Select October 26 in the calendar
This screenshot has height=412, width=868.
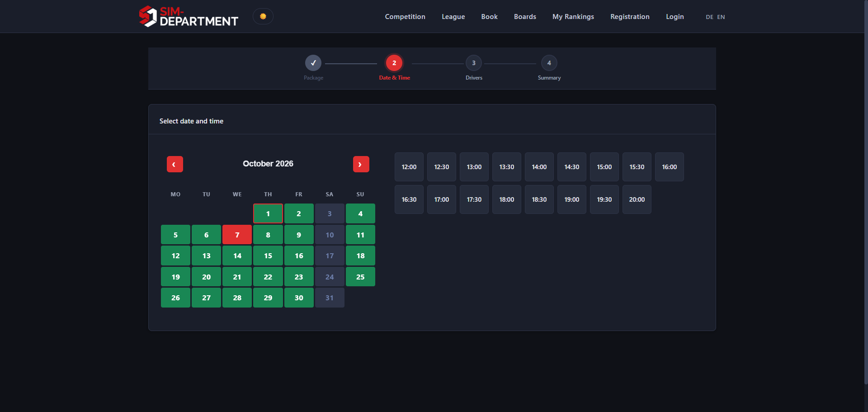point(175,298)
